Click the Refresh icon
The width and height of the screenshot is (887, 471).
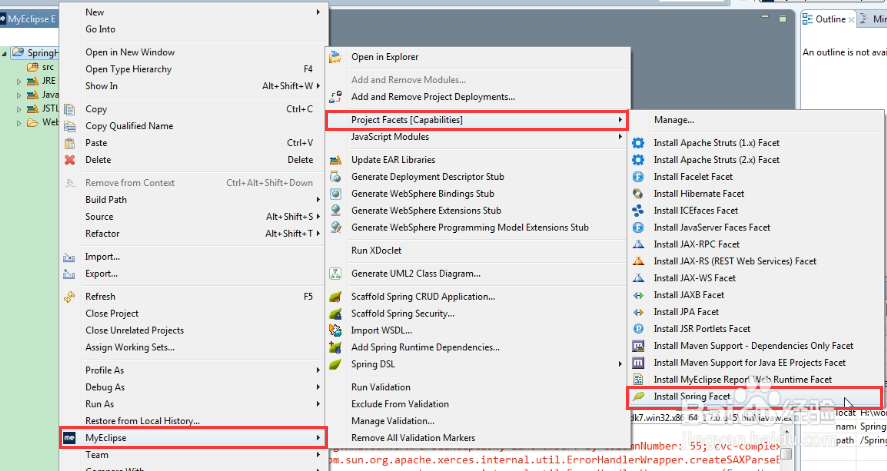[70, 297]
